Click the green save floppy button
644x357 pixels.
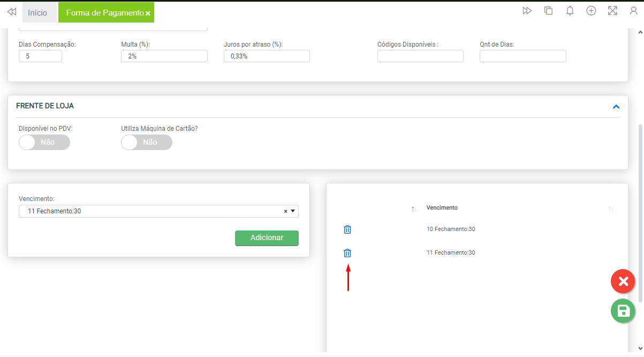pos(623,311)
